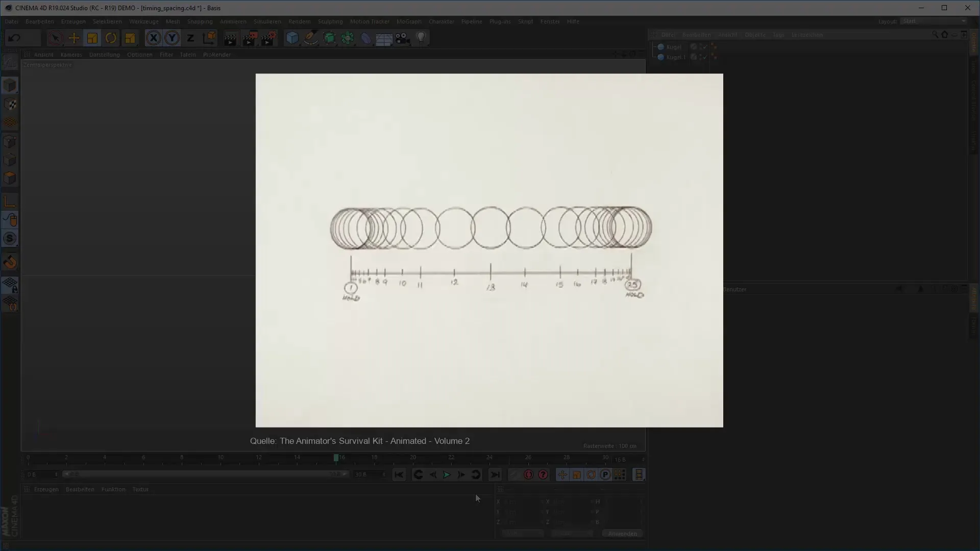Viewport: 980px width, 551px height.
Task: Click timeline frame 16 marker
Action: pyautogui.click(x=336, y=458)
